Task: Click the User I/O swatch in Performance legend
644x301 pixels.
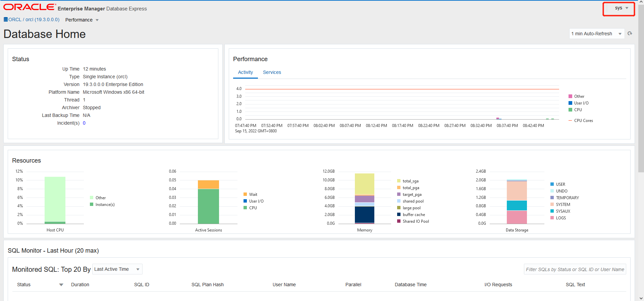Action: (570, 103)
